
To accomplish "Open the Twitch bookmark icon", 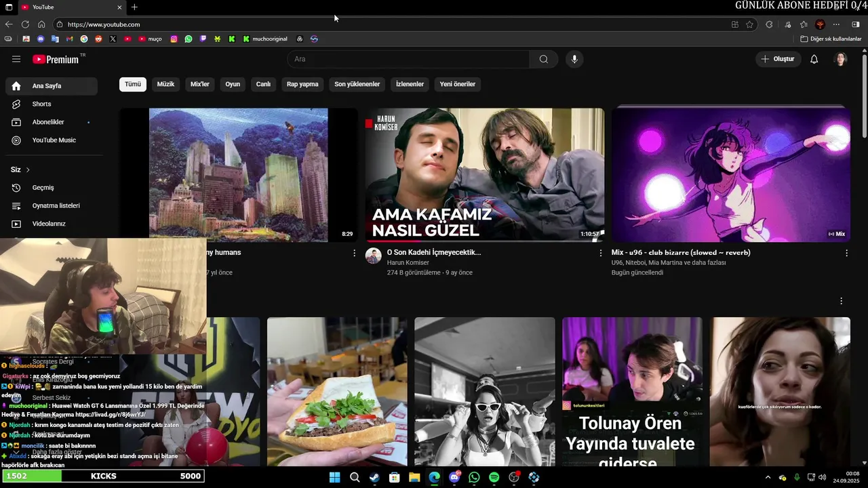I will tap(203, 39).
